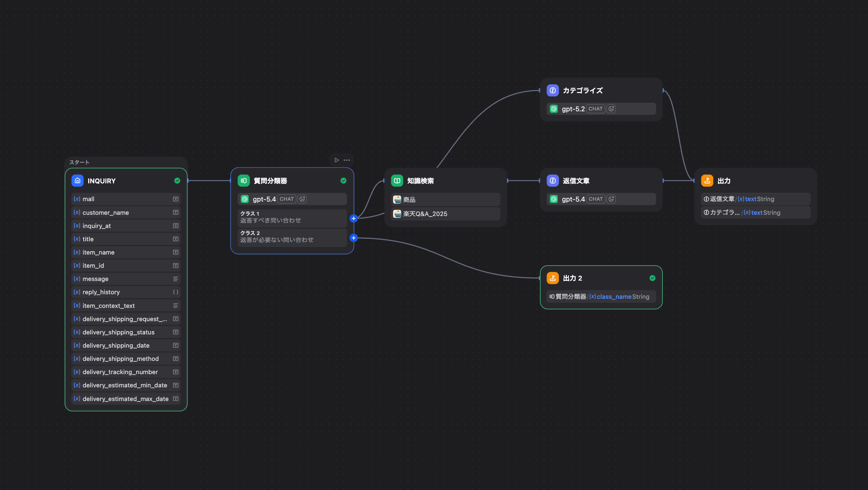The width and height of the screenshot is (868, 490).
Task: Click the カテゴライズ LLM node icon
Action: tap(553, 91)
